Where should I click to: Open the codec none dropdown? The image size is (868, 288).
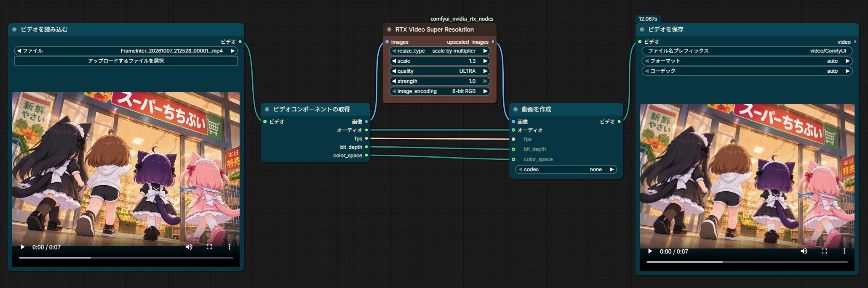click(566, 169)
